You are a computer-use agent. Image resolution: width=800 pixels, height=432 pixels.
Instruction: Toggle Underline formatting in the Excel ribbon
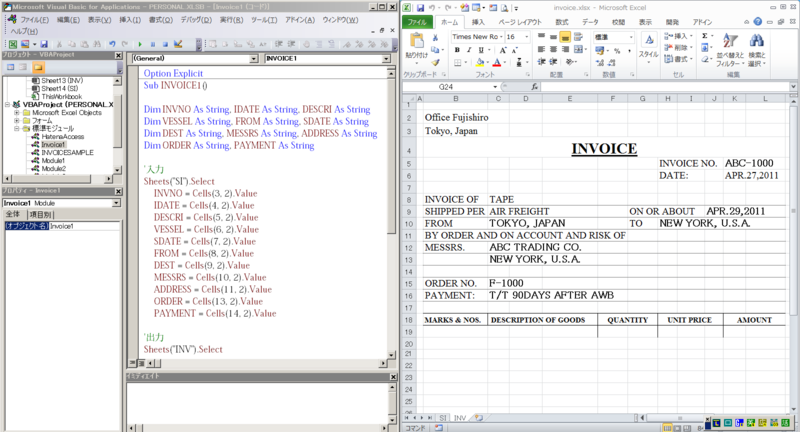point(481,50)
